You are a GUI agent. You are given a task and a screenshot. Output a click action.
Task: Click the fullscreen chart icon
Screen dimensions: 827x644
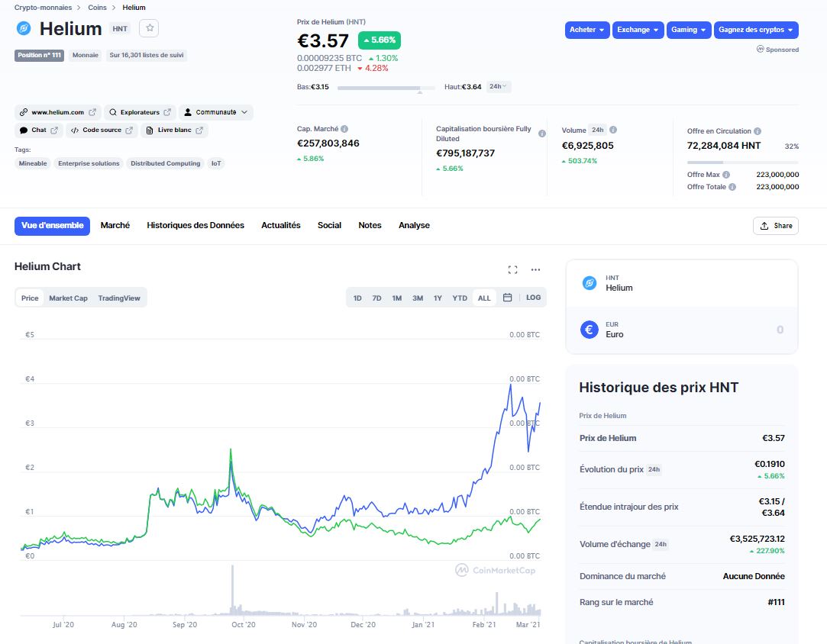[512, 269]
